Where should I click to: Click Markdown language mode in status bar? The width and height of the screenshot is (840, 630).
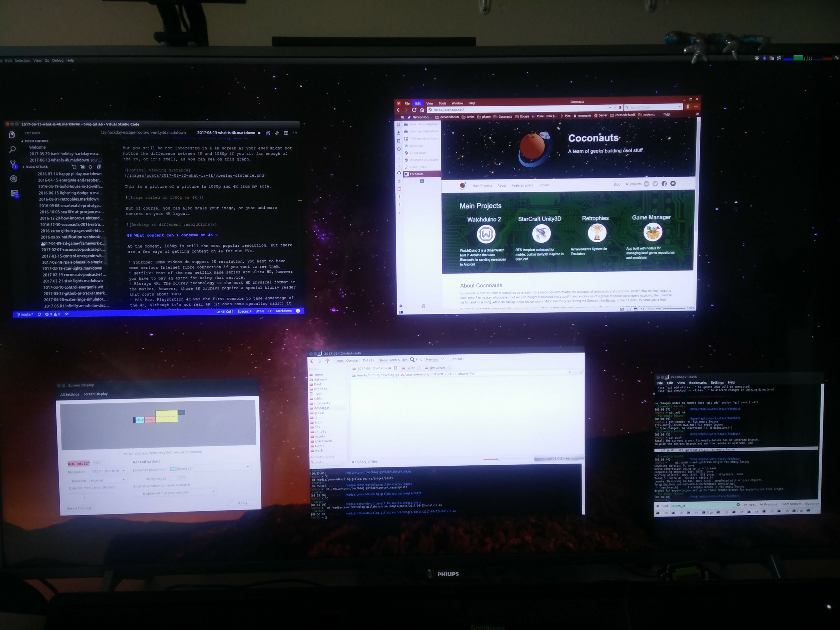(284, 311)
